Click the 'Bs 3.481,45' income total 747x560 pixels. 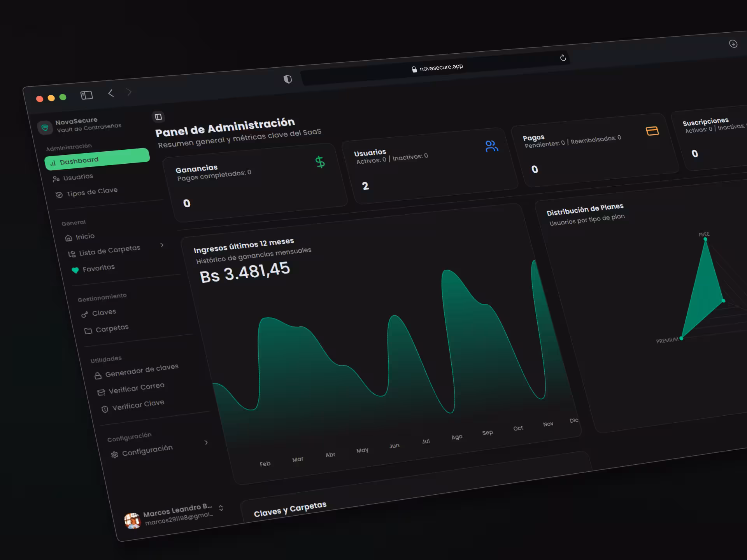tap(245, 272)
